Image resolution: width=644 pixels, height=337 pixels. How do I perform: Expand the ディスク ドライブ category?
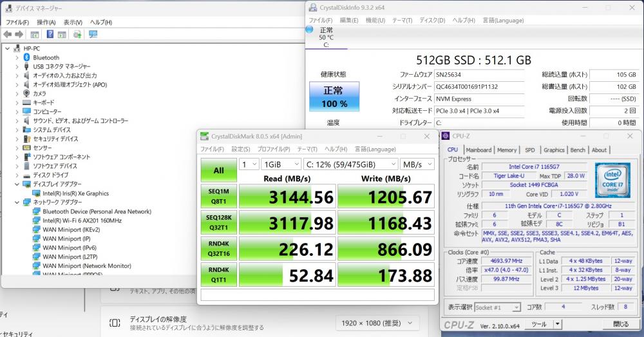(17, 175)
